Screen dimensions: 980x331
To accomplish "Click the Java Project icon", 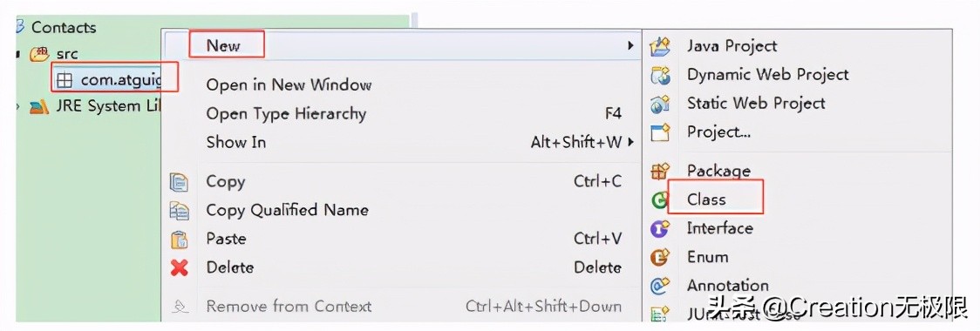I will 660,47.
